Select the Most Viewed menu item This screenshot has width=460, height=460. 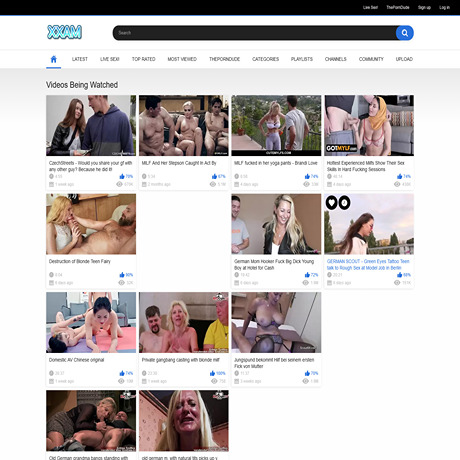pos(182,59)
